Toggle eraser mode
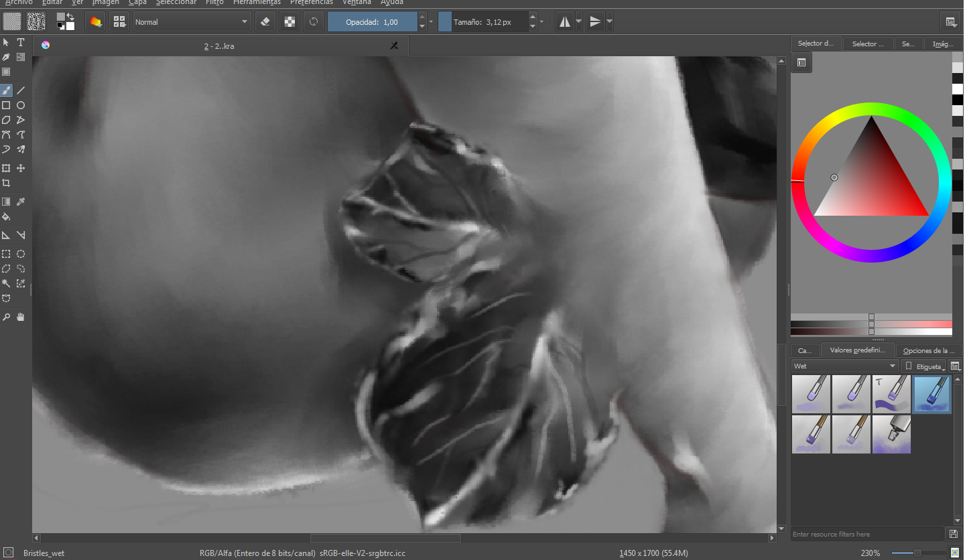 [265, 22]
